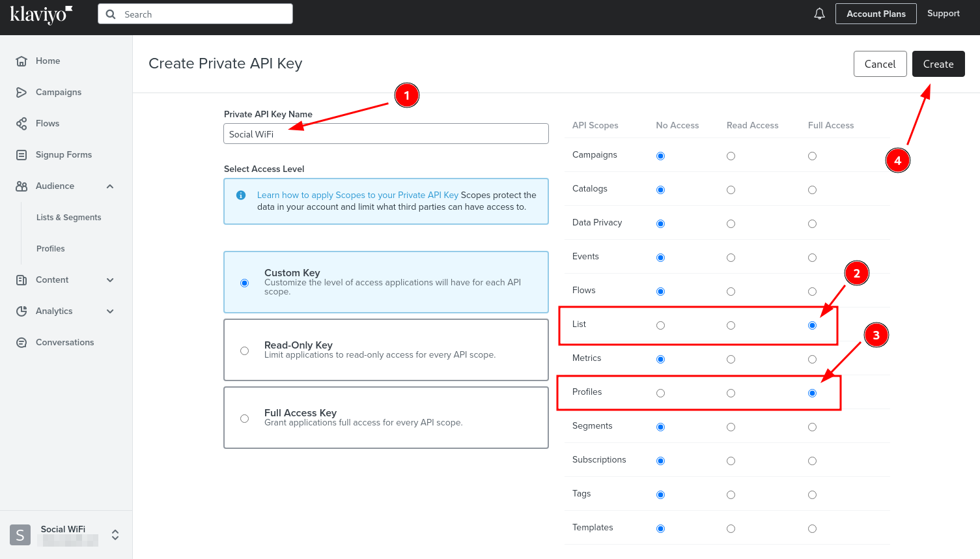Image resolution: width=980 pixels, height=559 pixels.
Task: Click the Social WiFi account avatar
Action: [20, 535]
